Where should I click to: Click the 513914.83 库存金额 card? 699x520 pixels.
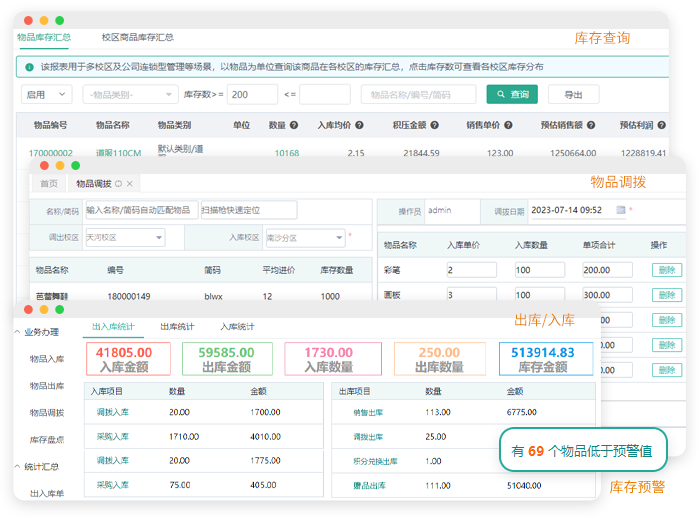point(546,359)
